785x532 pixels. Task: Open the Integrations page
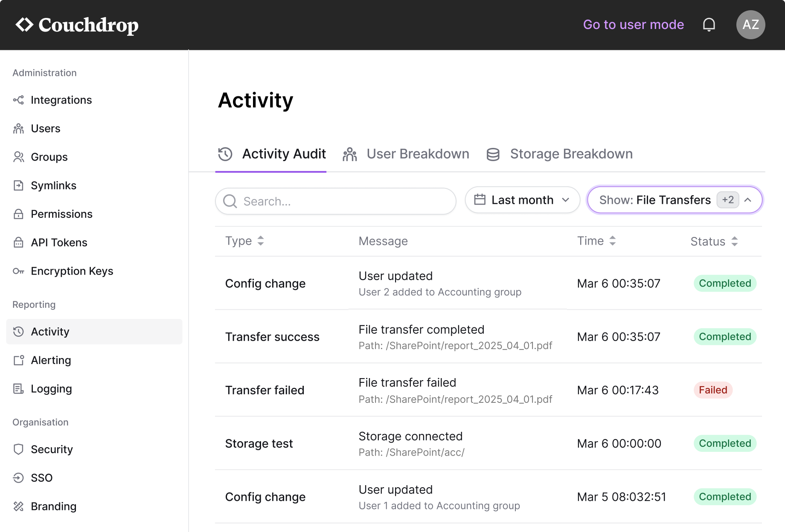pyautogui.click(x=61, y=100)
